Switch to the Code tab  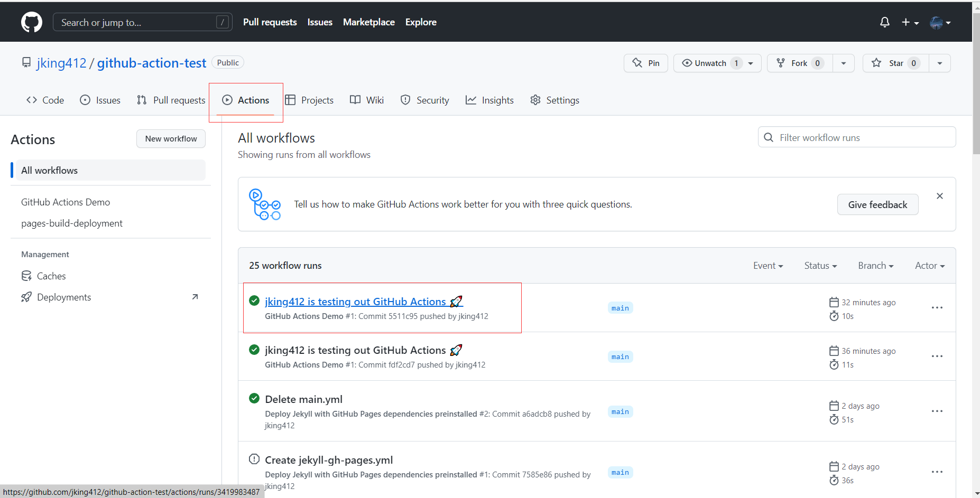tap(45, 100)
